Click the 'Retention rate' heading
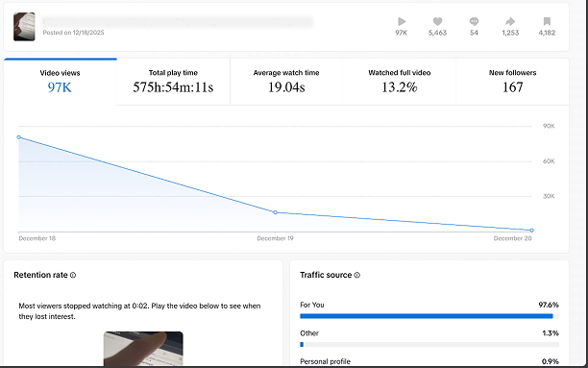 pyautogui.click(x=40, y=275)
